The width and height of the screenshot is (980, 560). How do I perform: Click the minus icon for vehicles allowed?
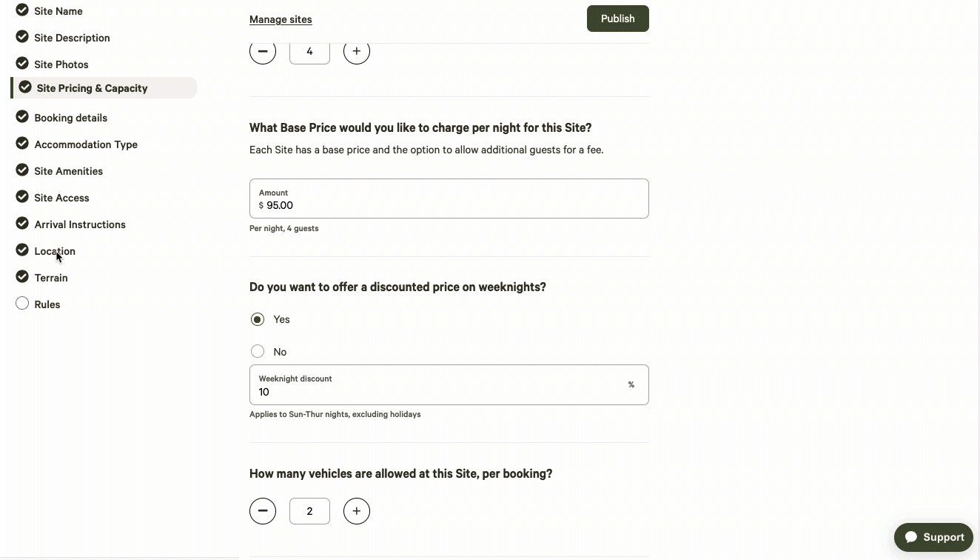click(263, 511)
